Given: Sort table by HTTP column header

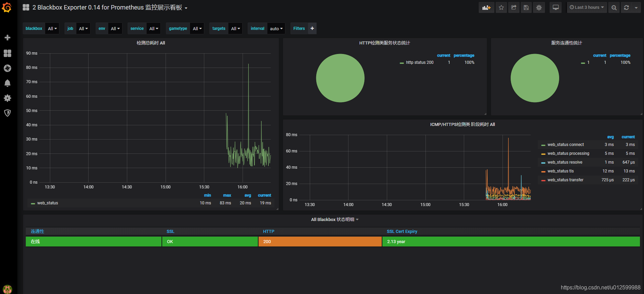Looking at the screenshot, I should [268, 232].
